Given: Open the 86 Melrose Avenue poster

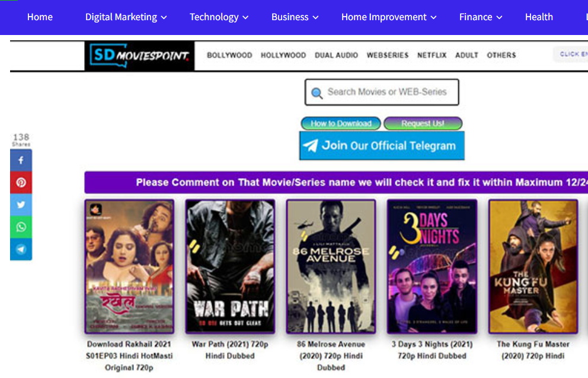Looking at the screenshot, I should tap(331, 266).
